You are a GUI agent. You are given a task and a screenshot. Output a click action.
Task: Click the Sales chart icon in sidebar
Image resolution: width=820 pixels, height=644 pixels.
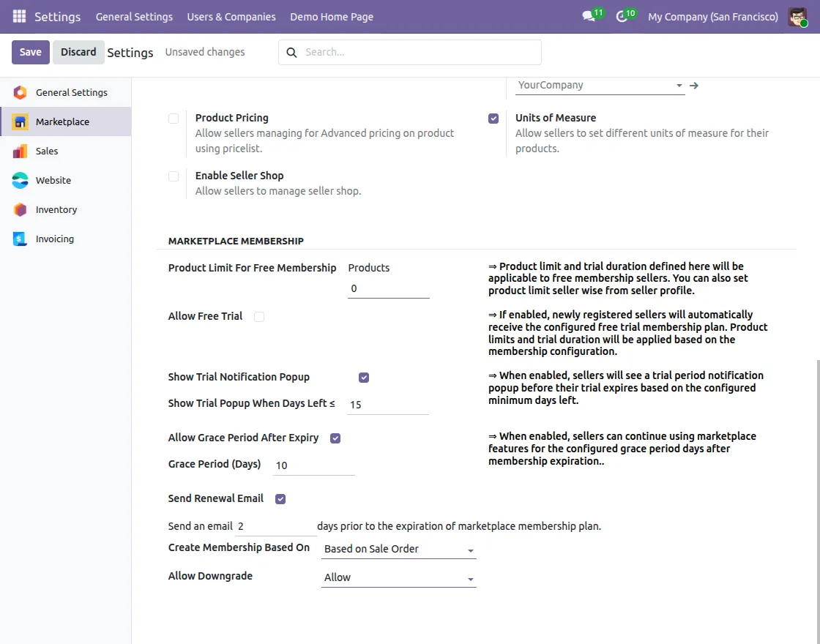click(20, 151)
